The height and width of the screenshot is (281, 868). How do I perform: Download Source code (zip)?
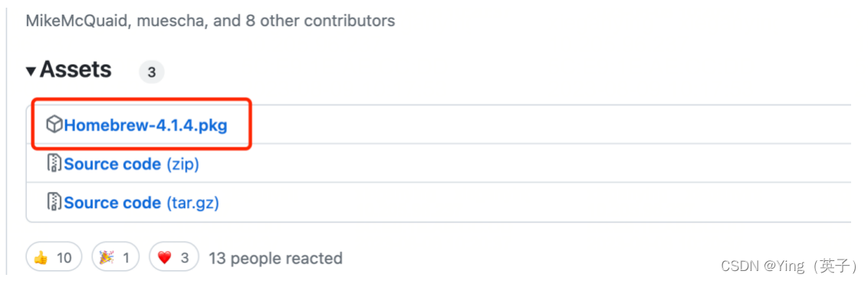pyautogui.click(x=132, y=164)
